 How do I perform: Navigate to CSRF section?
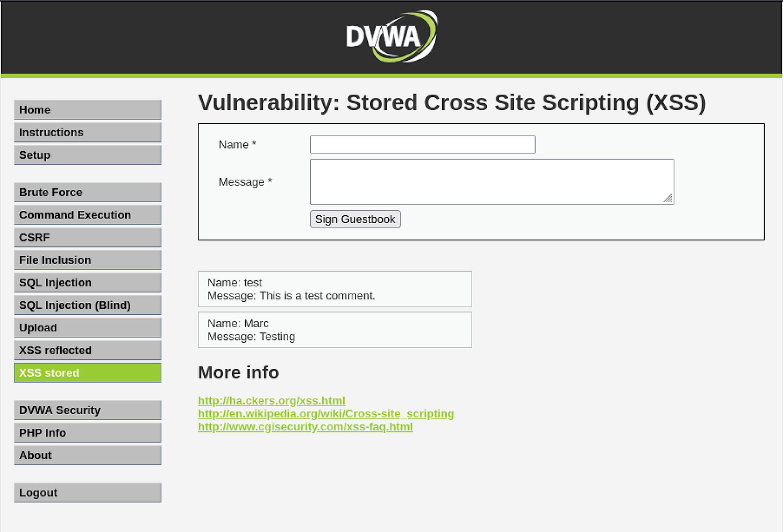click(x=88, y=237)
